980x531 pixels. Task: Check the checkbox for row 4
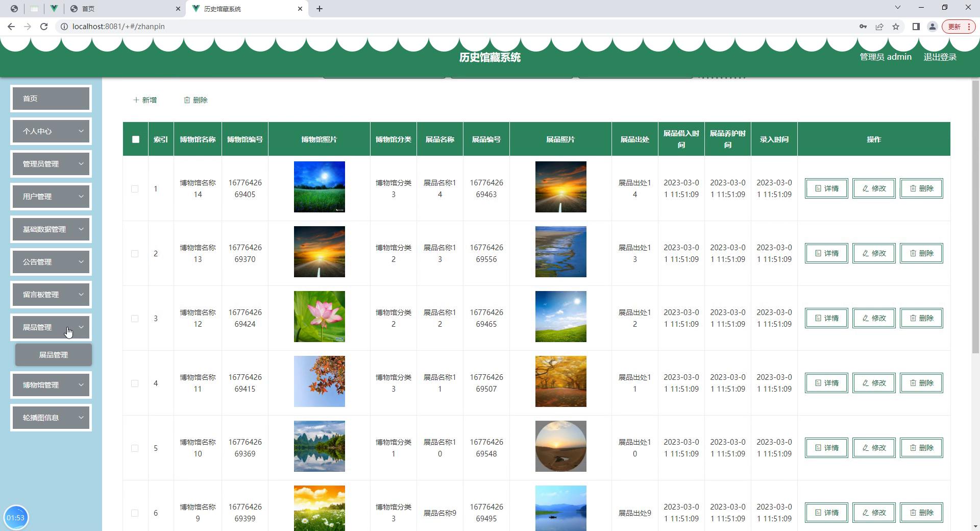click(135, 383)
